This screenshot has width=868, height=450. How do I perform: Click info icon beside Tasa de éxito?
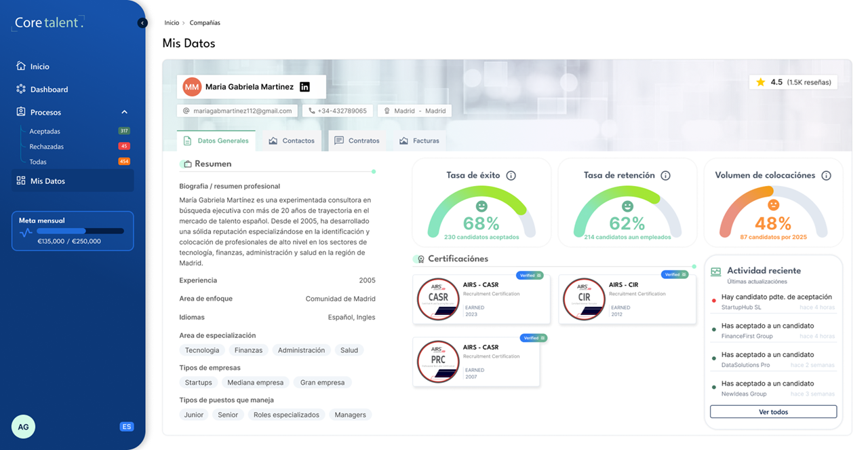tap(511, 176)
